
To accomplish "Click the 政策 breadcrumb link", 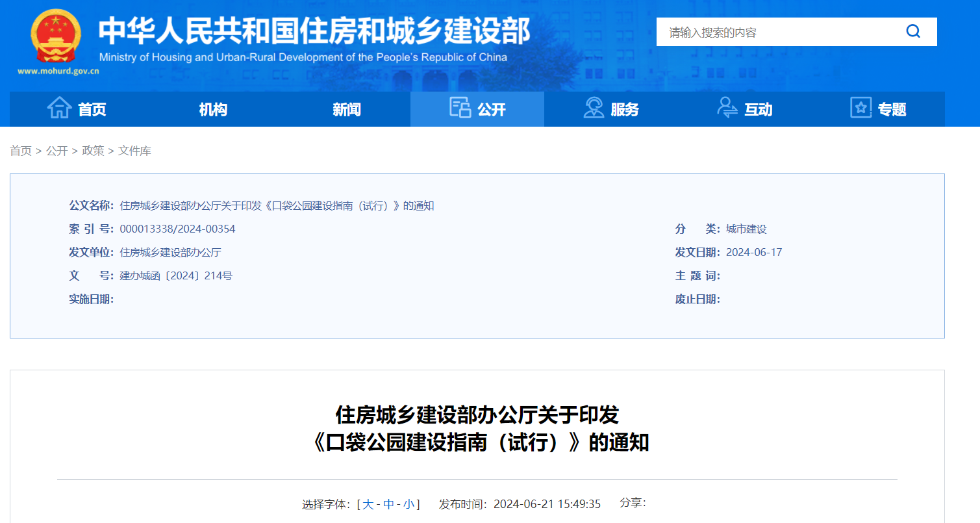I will pyautogui.click(x=93, y=151).
